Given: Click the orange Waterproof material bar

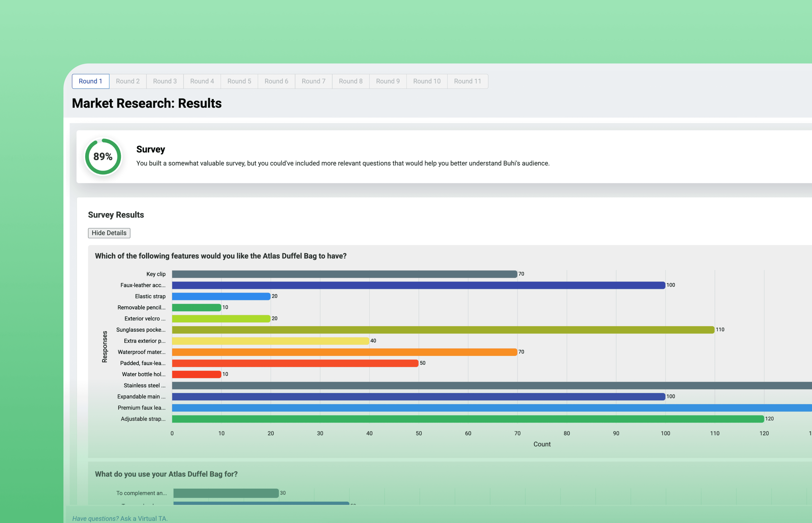Looking at the screenshot, I should [x=344, y=352].
